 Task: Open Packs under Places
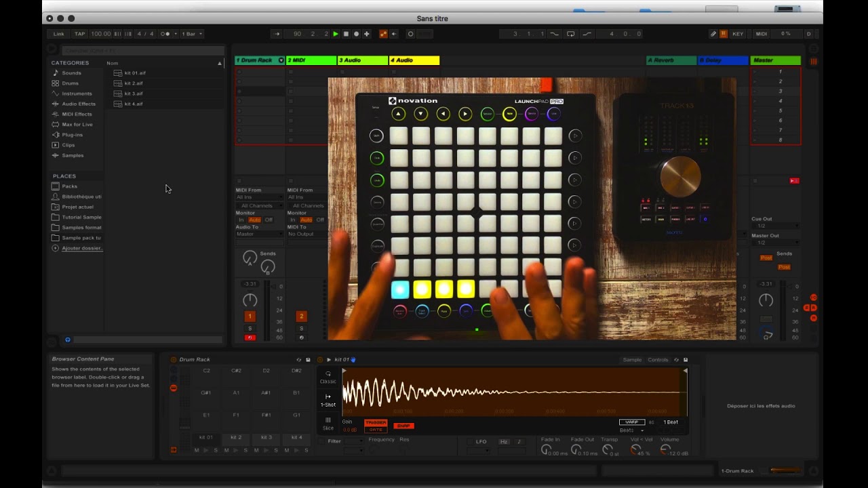[x=69, y=186]
